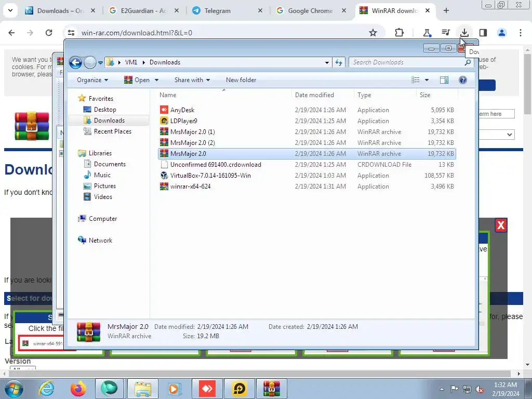Open the address bar history dropdown
This screenshot has width=532, height=399.
[327, 62]
